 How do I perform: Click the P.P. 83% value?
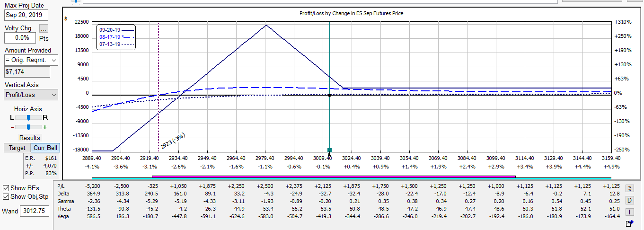[52, 173]
